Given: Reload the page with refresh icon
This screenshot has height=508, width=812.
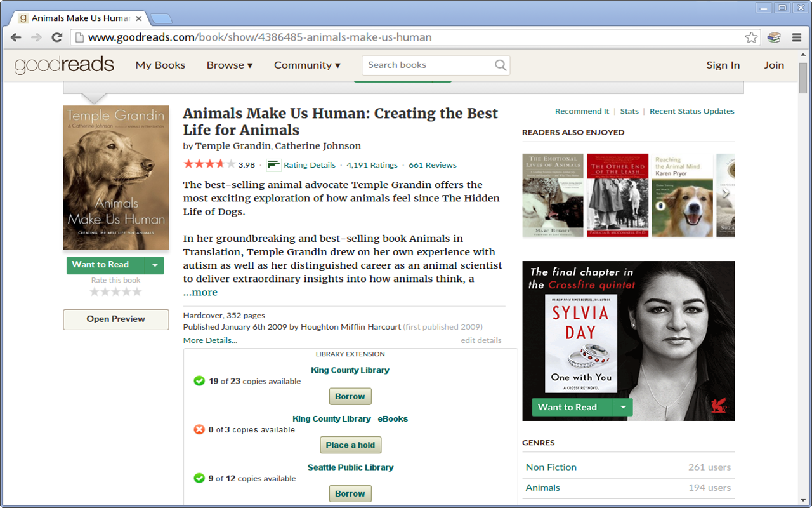Looking at the screenshot, I should click(56, 37).
